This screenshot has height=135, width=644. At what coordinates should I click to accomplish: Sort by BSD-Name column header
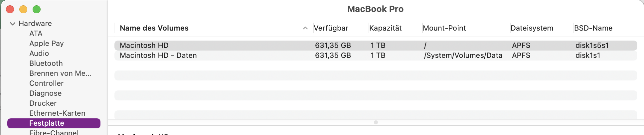(593, 28)
